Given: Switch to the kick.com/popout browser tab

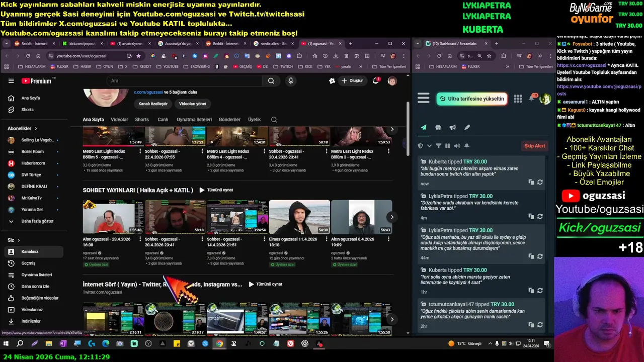Looking at the screenshot, I should (83, 44).
